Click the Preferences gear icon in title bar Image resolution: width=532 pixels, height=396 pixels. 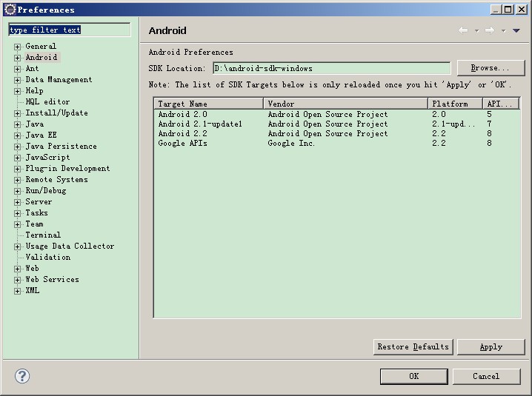10,10
